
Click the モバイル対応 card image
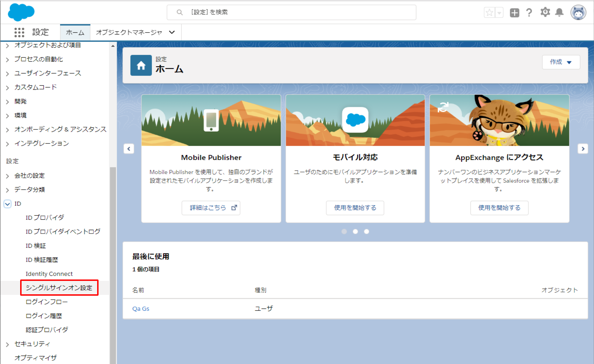pos(355,120)
